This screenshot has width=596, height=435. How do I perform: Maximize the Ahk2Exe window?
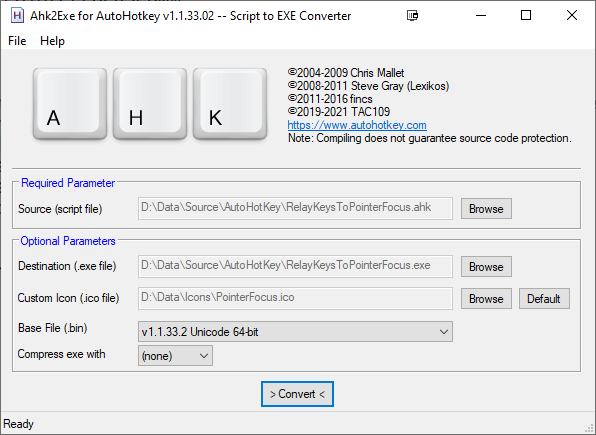click(526, 16)
